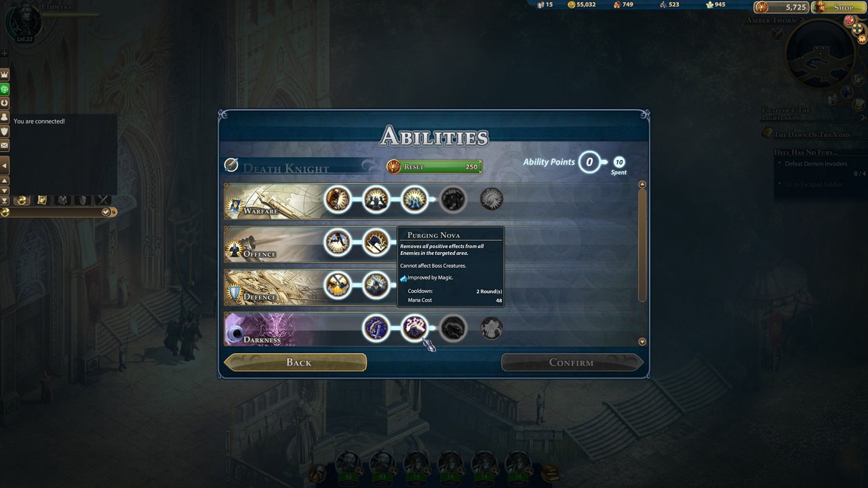The width and height of the screenshot is (868, 488).
Task: Click the first Darkness ability icon
Action: 376,329
